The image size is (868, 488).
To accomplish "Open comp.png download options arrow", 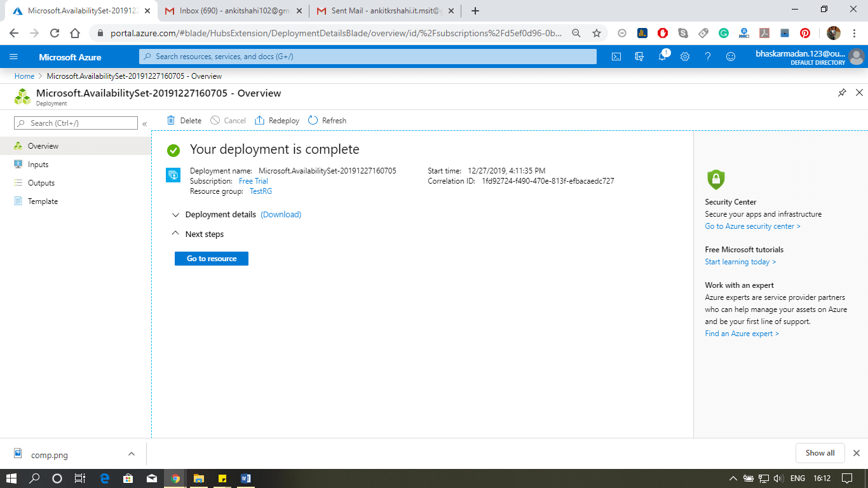I will tap(132, 454).
